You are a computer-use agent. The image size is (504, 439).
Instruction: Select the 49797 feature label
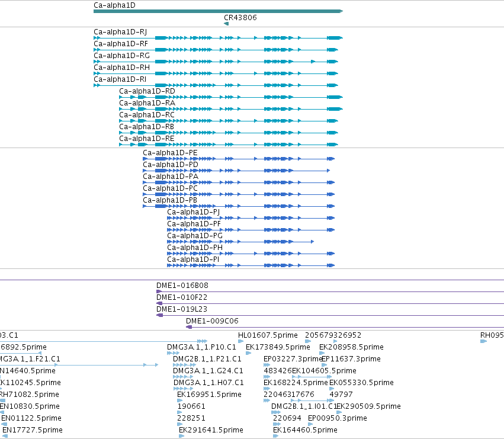[341, 395]
